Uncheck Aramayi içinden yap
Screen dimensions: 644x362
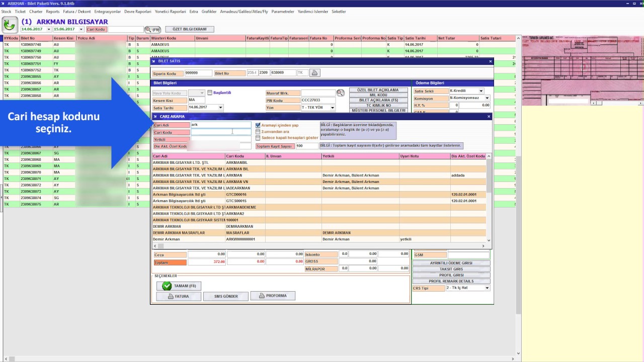tap(258, 125)
